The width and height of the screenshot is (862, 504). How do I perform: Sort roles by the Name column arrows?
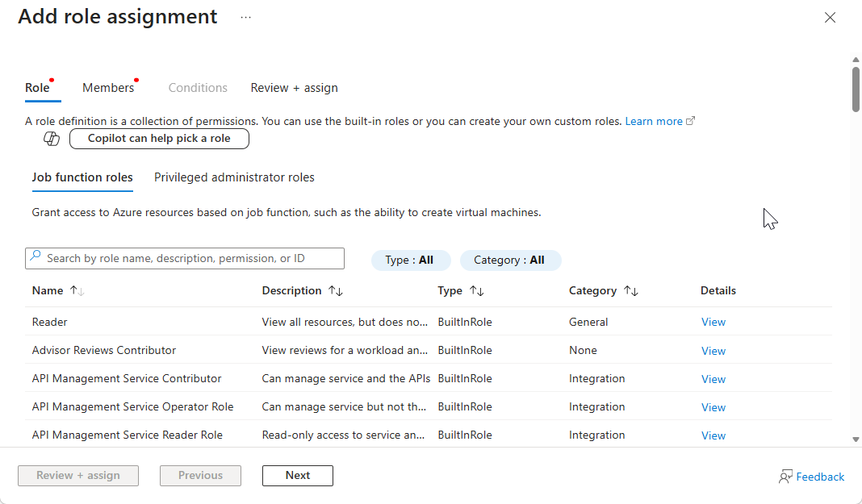[77, 291]
